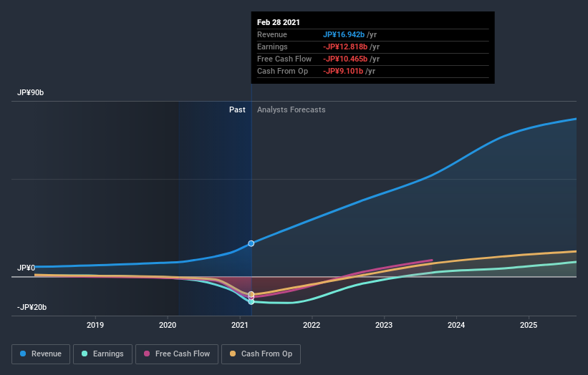The image size is (588, 375).
Task: Toggle the Revenue legend button
Action: point(41,354)
